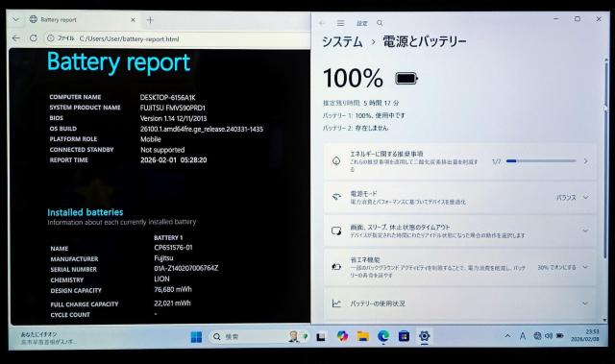Open the browser tab list chevron
The height and width of the screenshot is (364, 615).
[x=15, y=19]
